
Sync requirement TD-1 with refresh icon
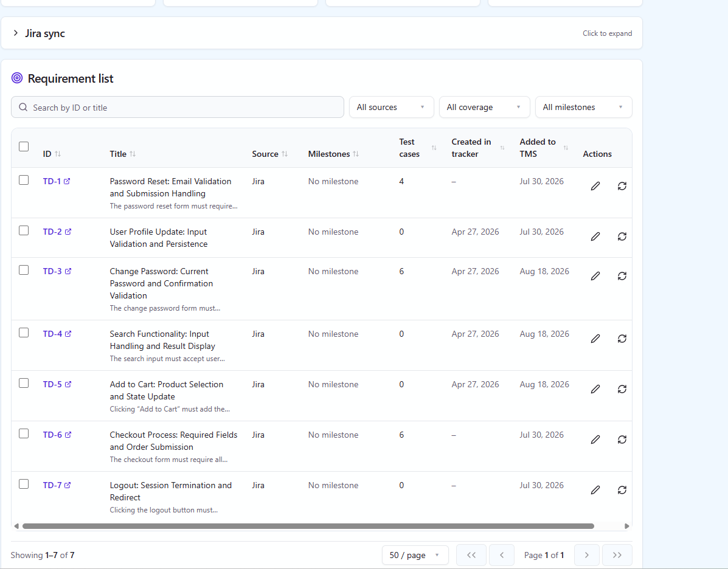[622, 186]
